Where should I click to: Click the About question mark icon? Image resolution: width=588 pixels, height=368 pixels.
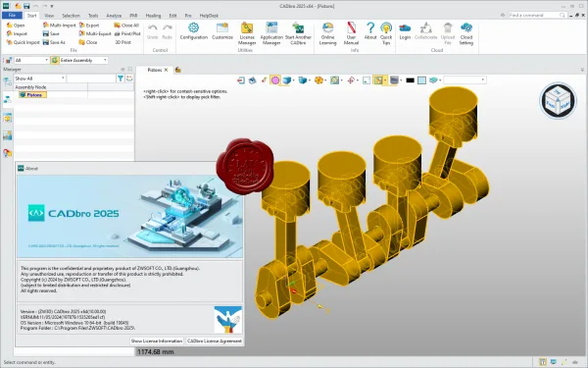pos(370,30)
